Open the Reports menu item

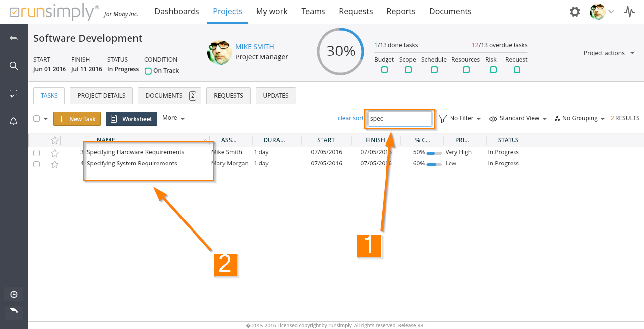point(401,11)
